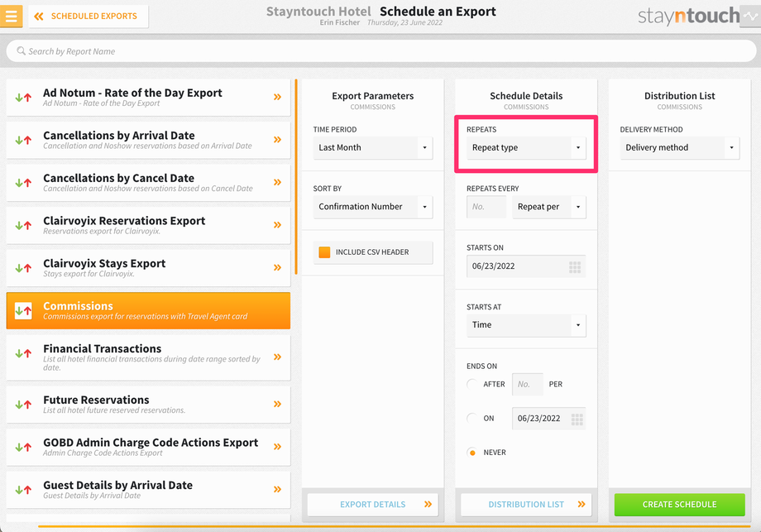Open the Repeat type dropdown
Viewport: 761px width, 532px height.
tap(526, 147)
